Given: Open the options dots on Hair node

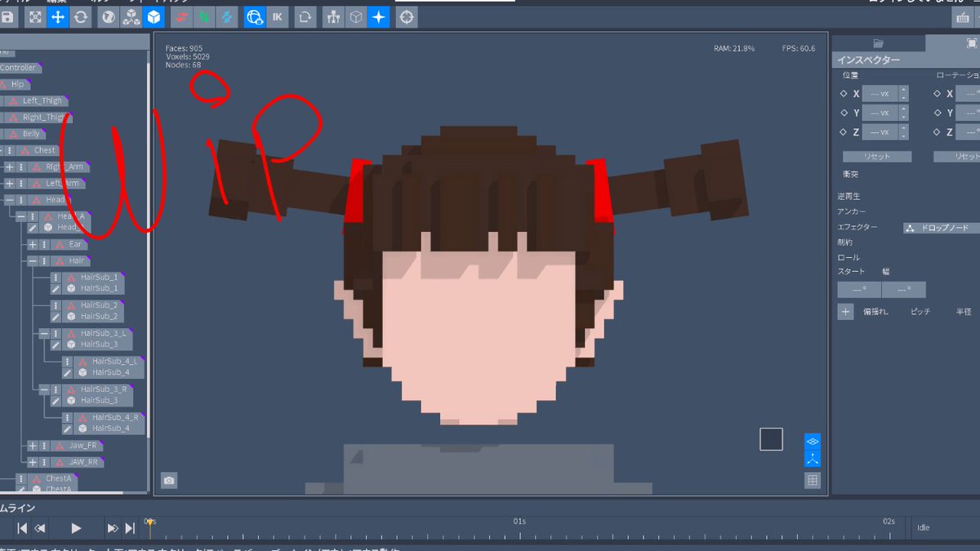Looking at the screenshot, I should coord(44,261).
